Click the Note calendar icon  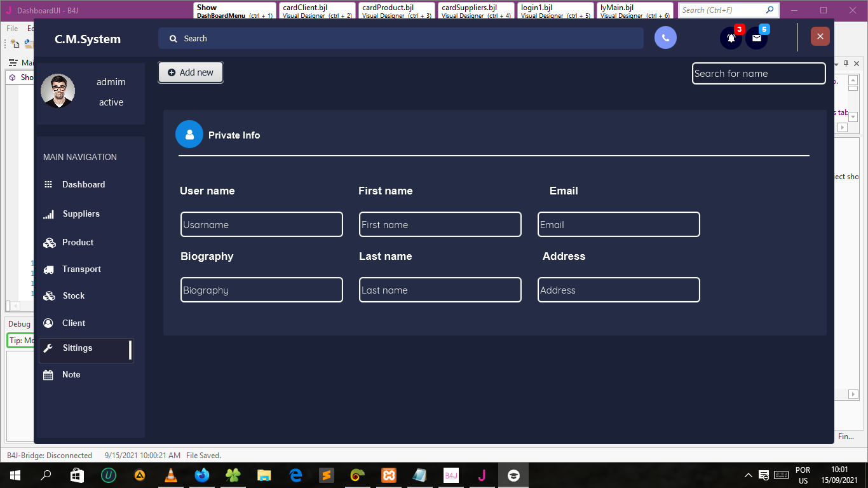coord(48,375)
